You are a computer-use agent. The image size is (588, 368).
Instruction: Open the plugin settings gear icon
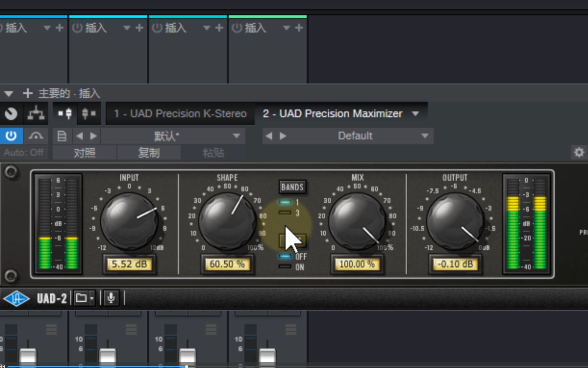click(x=579, y=153)
